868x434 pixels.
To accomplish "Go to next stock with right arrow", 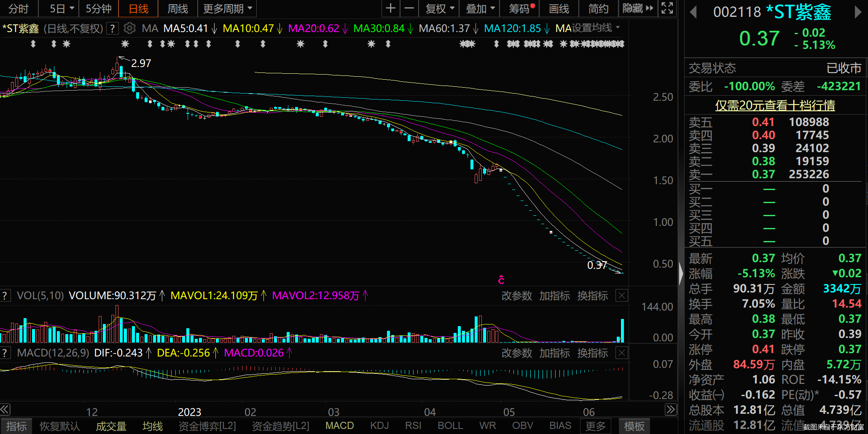I will pyautogui.click(x=857, y=12).
